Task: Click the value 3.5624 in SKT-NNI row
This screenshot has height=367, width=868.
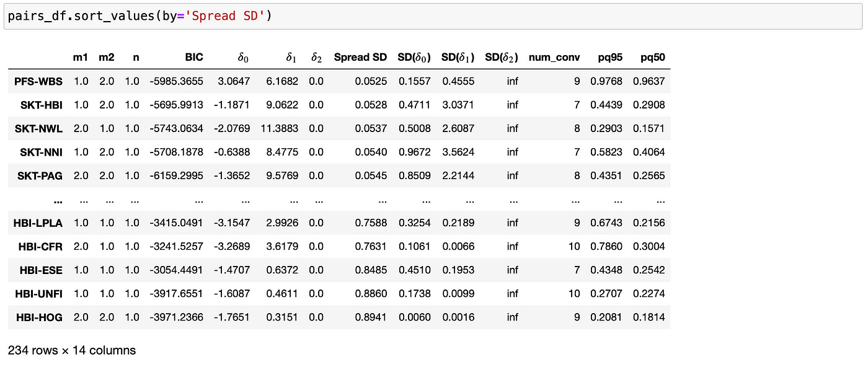Action: (458, 152)
